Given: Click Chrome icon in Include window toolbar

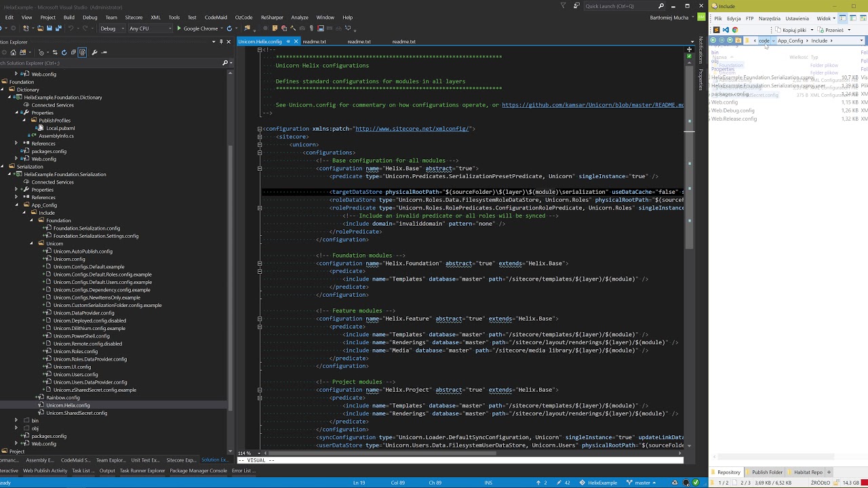Looking at the screenshot, I should 735,30.
